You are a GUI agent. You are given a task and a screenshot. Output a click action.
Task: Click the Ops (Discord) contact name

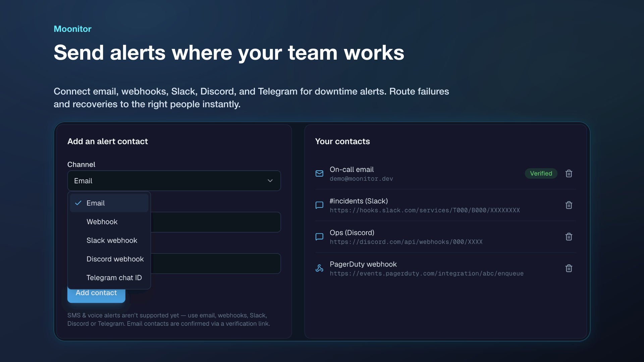click(352, 233)
